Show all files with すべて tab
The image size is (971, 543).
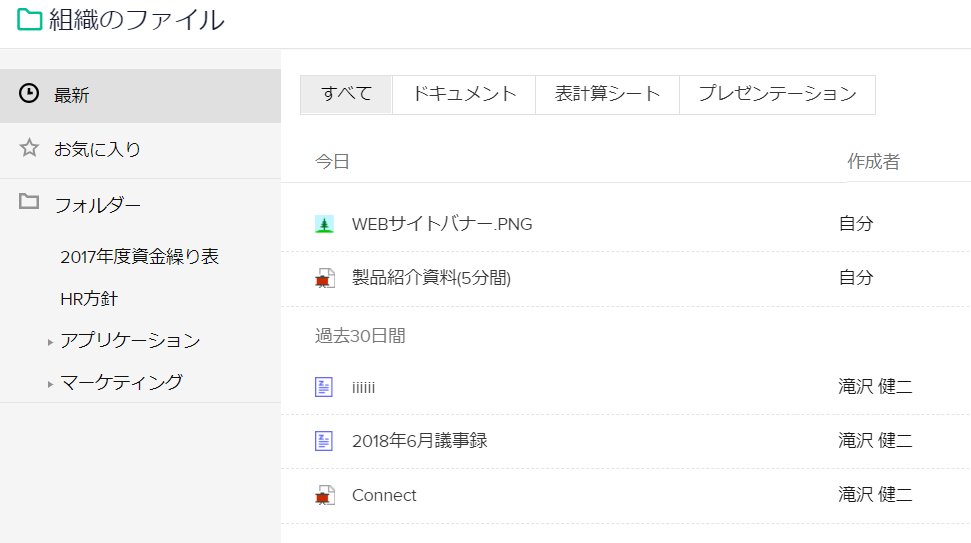point(346,94)
